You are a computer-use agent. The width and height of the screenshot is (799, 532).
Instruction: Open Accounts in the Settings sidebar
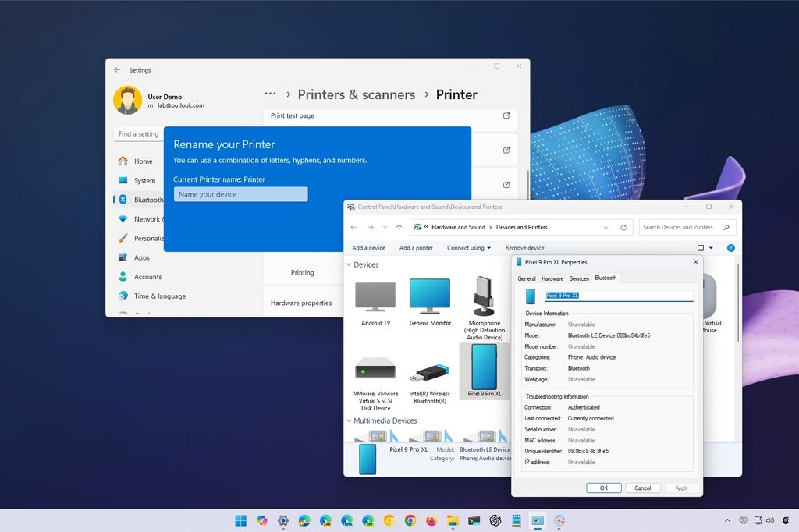click(x=143, y=276)
